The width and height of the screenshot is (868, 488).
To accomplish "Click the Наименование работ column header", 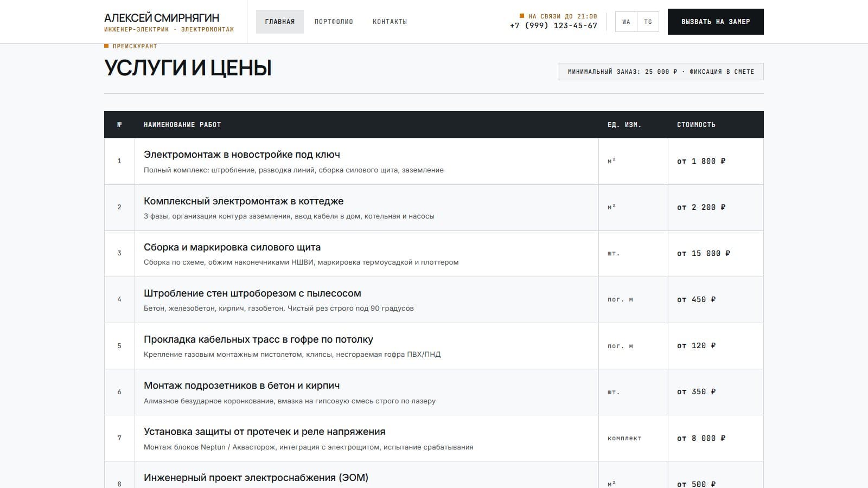I will (x=182, y=125).
